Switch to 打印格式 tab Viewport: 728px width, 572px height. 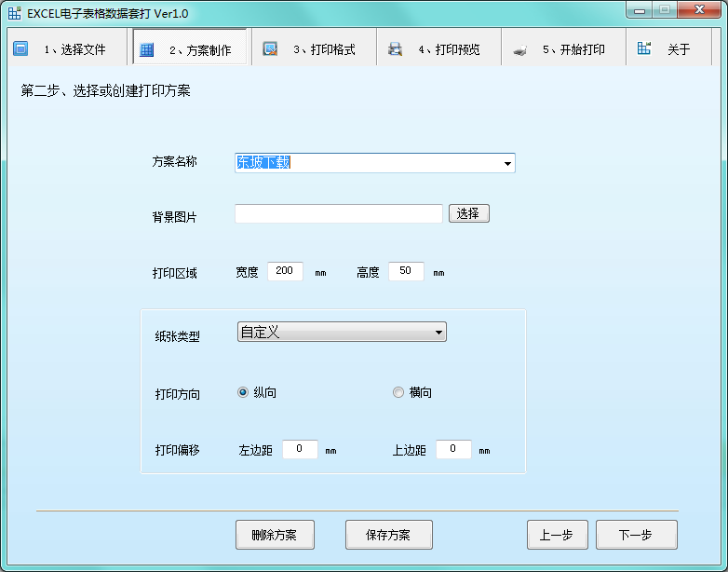tap(324, 49)
